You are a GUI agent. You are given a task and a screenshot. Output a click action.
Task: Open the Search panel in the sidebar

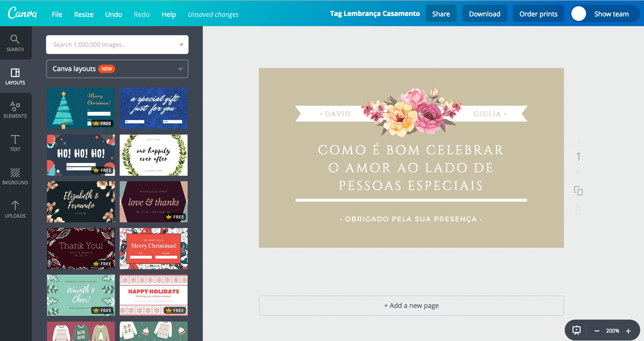click(x=15, y=43)
